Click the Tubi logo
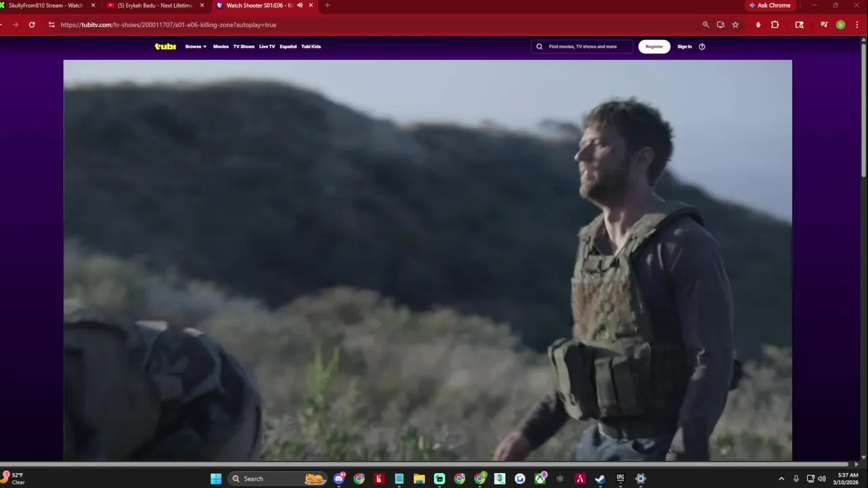Image resolution: width=868 pixels, height=488 pixels. pos(165,46)
